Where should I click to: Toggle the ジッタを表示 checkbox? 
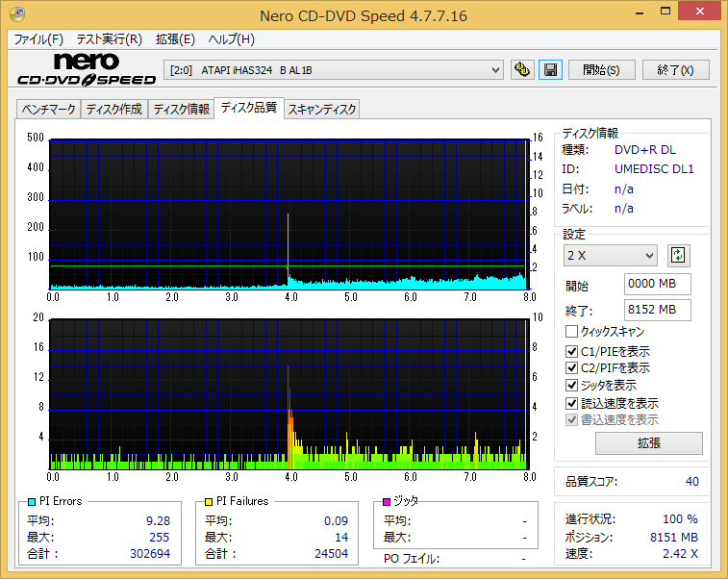(x=571, y=386)
